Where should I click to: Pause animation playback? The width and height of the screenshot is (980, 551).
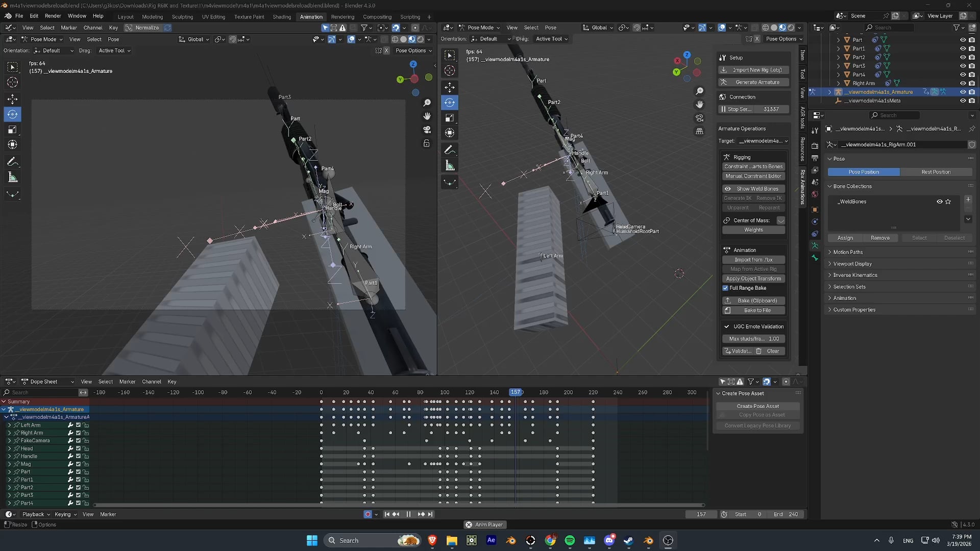tap(408, 514)
